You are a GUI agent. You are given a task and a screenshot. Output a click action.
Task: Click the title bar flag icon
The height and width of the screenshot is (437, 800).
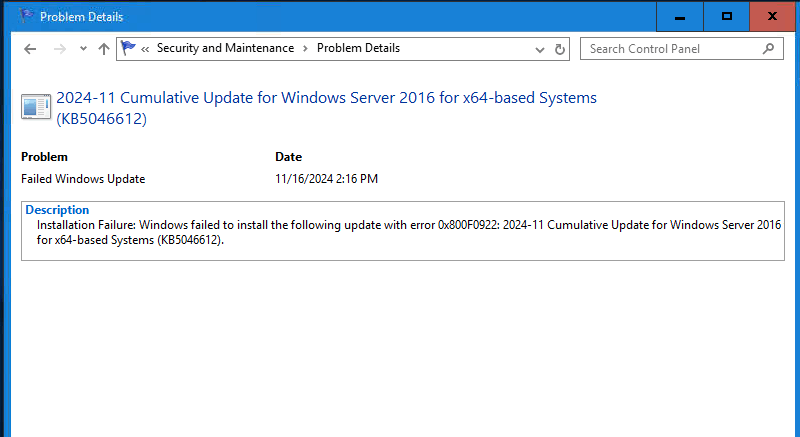(x=26, y=16)
